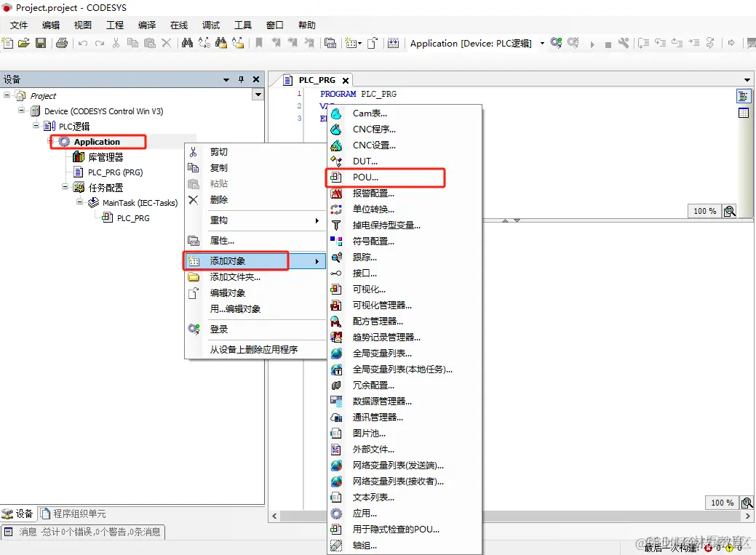Screen dimensions: 756x555
Task: Click the toolbar Login gear icon
Action: pos(556,43)
